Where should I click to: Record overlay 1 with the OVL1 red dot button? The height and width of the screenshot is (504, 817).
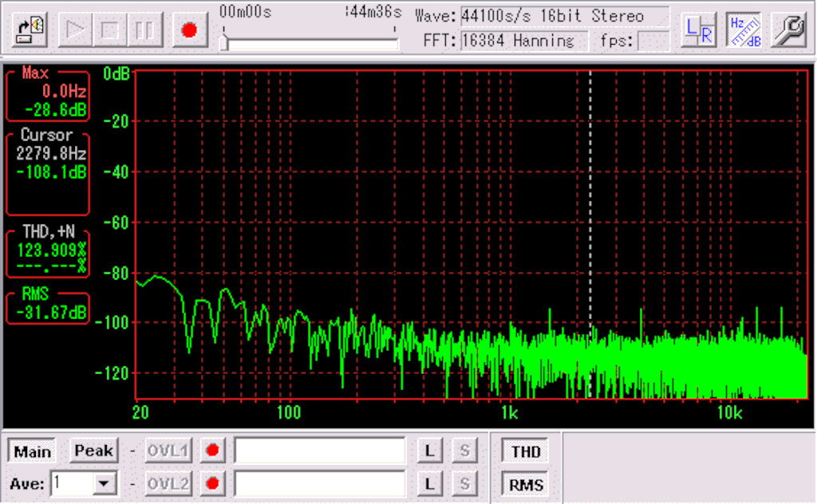pos(212,451)
